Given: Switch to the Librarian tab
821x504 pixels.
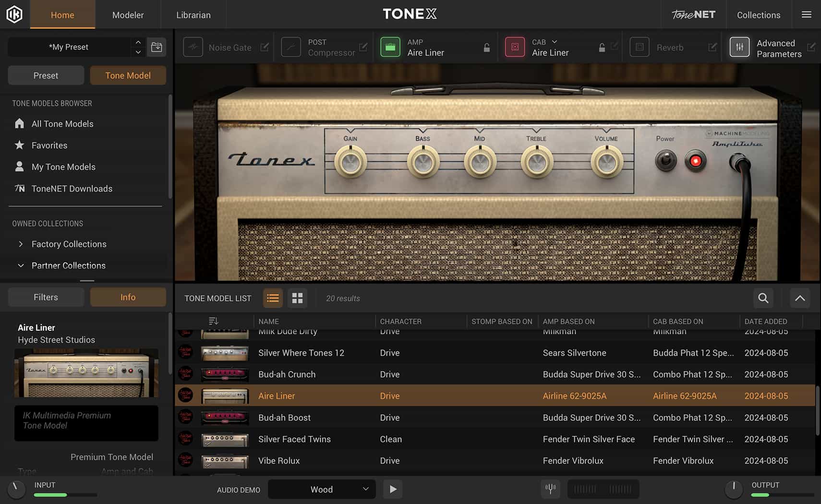Looking at the screenshot, I should 193,14.
